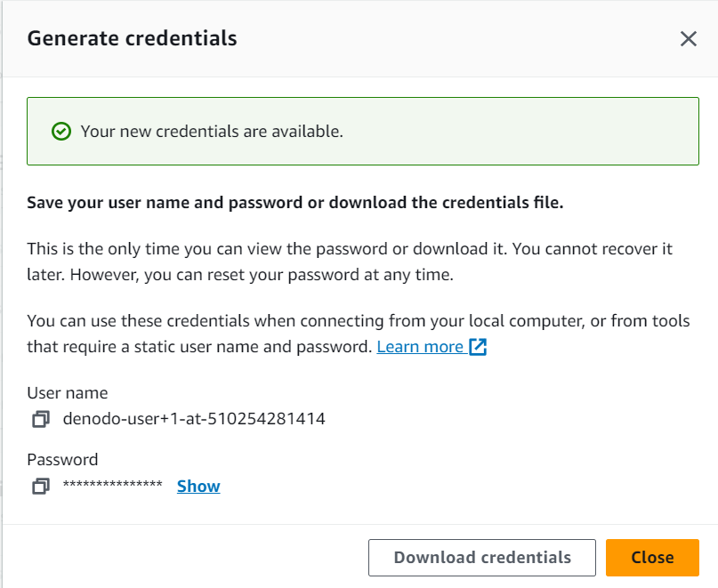Image resolution: width=718 pixels, height=588 pixels.
Task: Copy the user name to clipboard
Action: [x=41, y=419]
